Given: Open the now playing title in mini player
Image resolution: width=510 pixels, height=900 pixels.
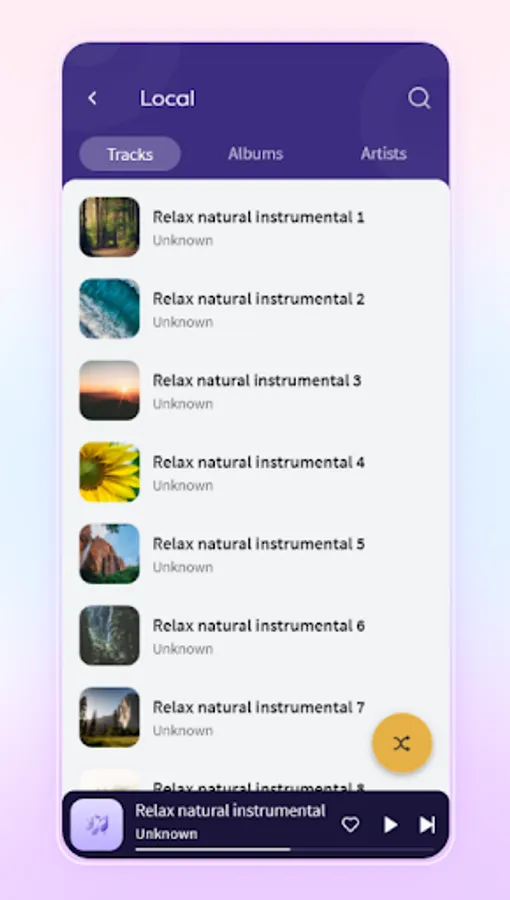Looking at the screenshot, I should pyautogui.click(x=231, y=811).
